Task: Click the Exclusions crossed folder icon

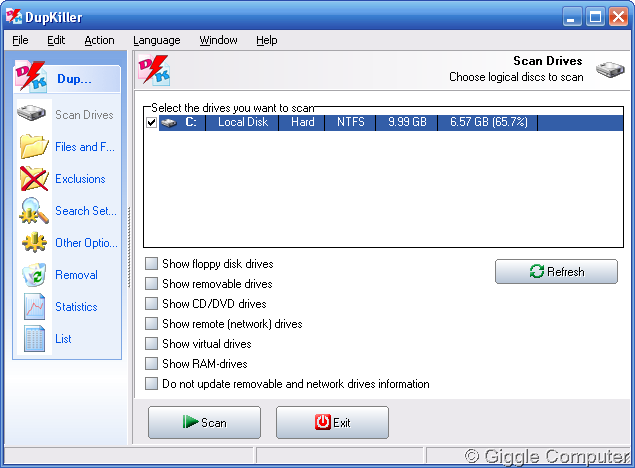Action: tap(34, 179)
